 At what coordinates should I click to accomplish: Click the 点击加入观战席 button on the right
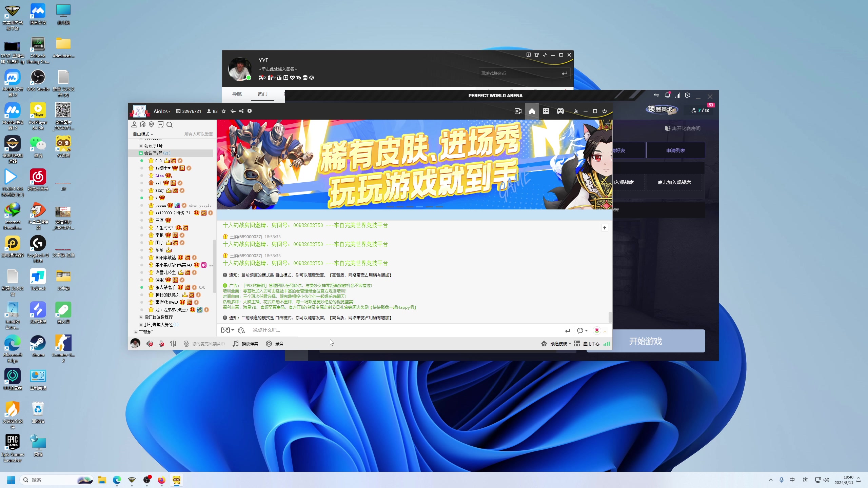(x=674, y=182)
